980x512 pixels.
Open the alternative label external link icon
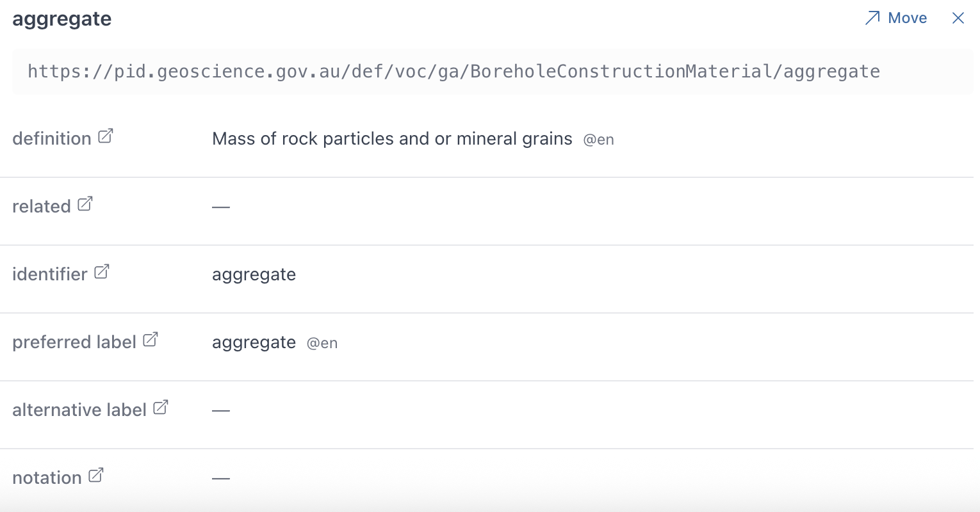(x=161, y=408)
